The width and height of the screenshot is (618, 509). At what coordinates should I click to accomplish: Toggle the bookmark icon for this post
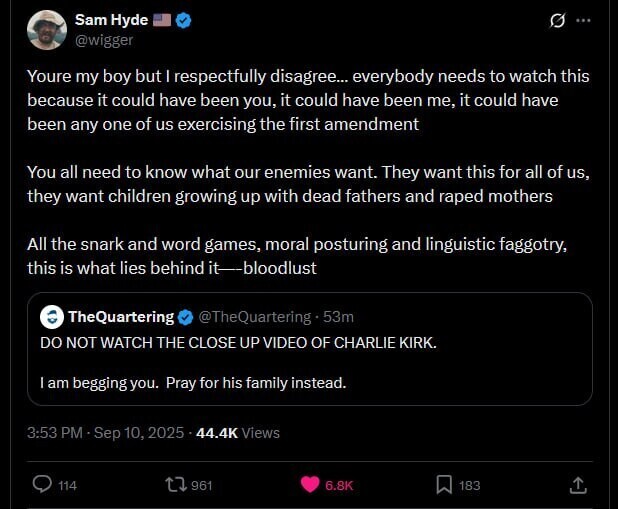click(x=443, y=484)
